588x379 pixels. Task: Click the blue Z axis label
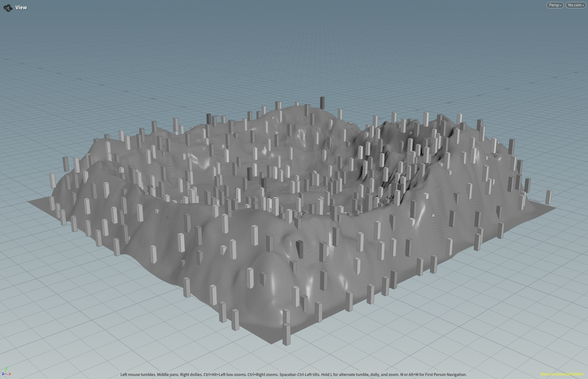click(x=3, y=374)
